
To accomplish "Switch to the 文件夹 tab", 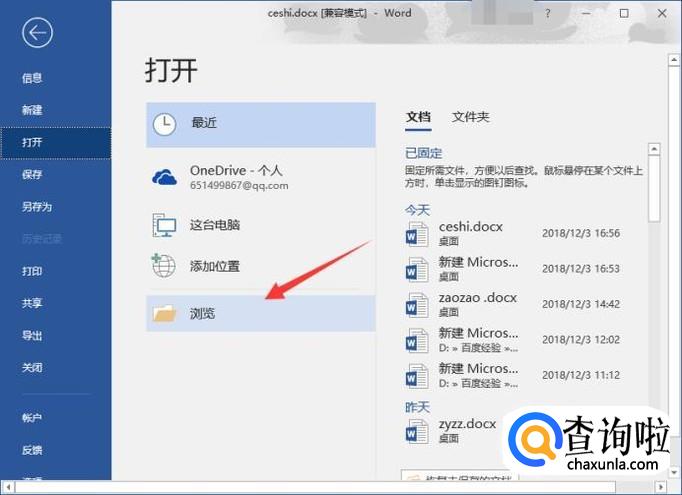I will [x=471, y=117].
